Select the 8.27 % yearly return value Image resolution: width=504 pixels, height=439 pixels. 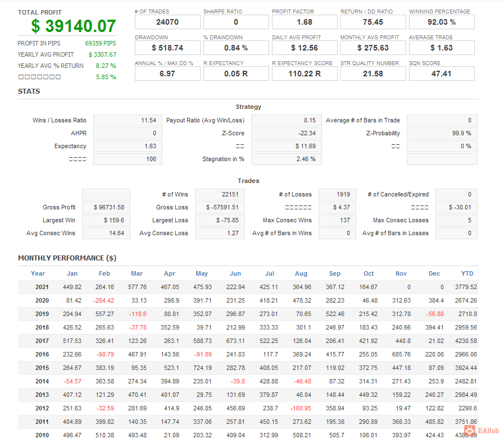tap(106, 66)
